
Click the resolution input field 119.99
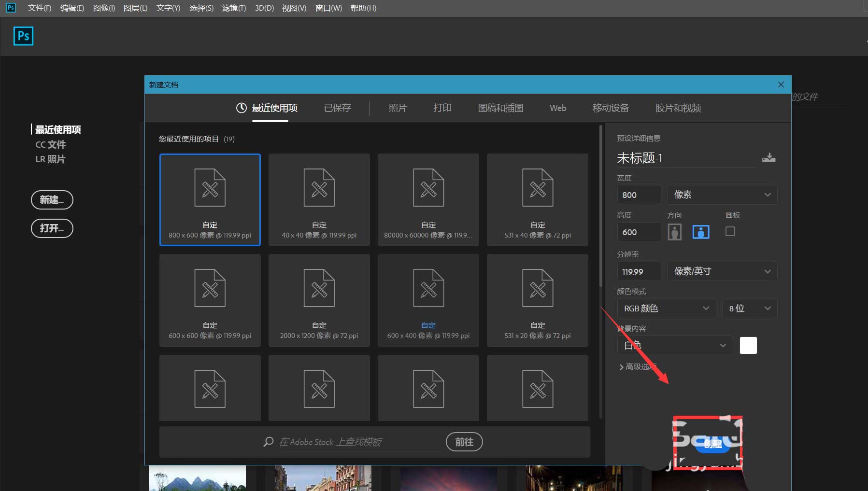[639, 271]
